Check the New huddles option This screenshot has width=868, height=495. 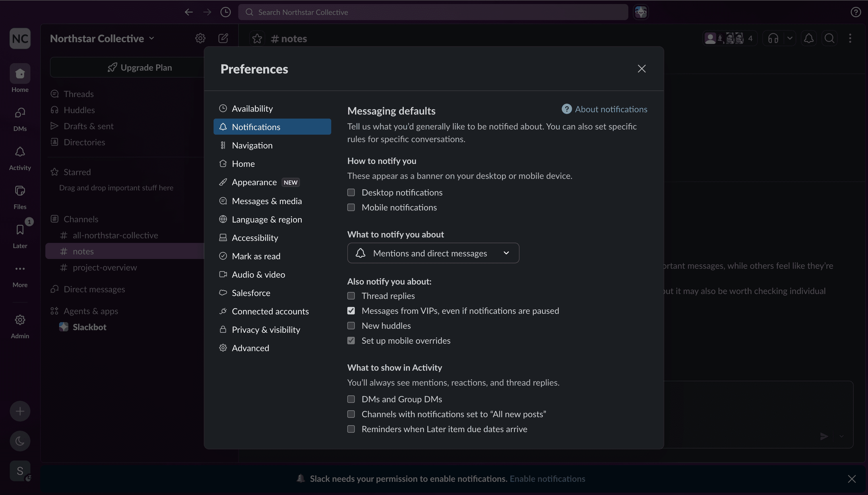tap(351, 326)
